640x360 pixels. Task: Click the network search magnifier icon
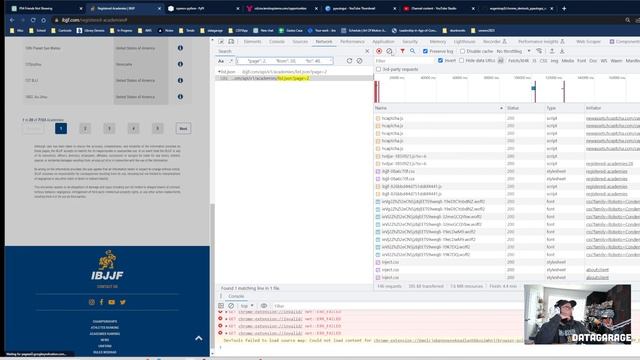(x=413, y=51)
